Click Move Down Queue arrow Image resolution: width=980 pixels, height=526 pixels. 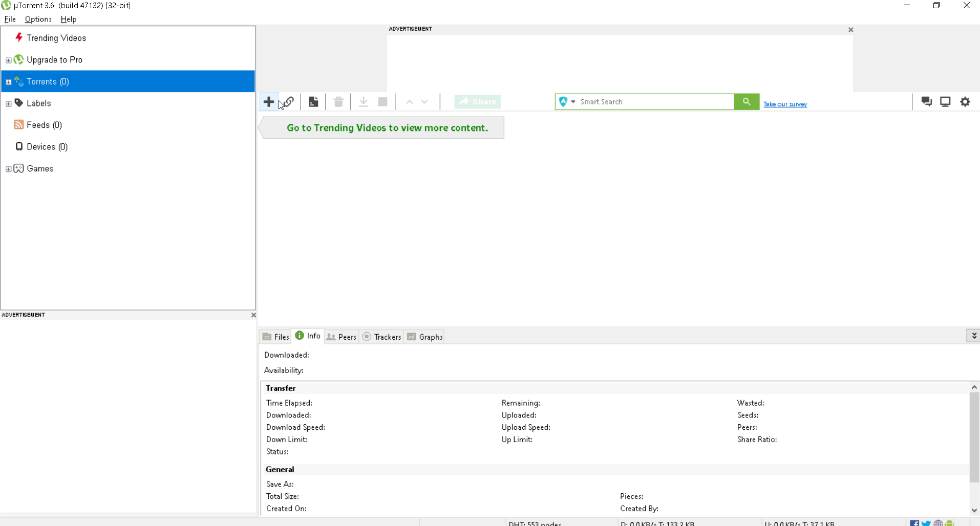(x=424, y=102)
